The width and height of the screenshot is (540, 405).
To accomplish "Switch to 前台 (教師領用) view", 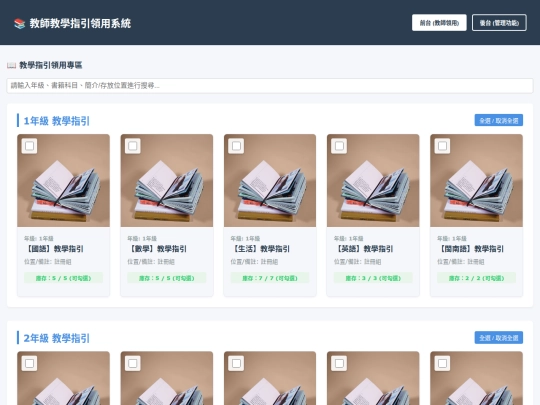I will click(439, 23).
